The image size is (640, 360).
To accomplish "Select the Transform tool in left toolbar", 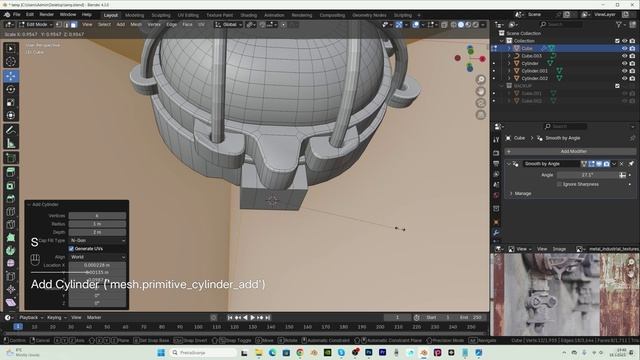I will pos(11,116).
